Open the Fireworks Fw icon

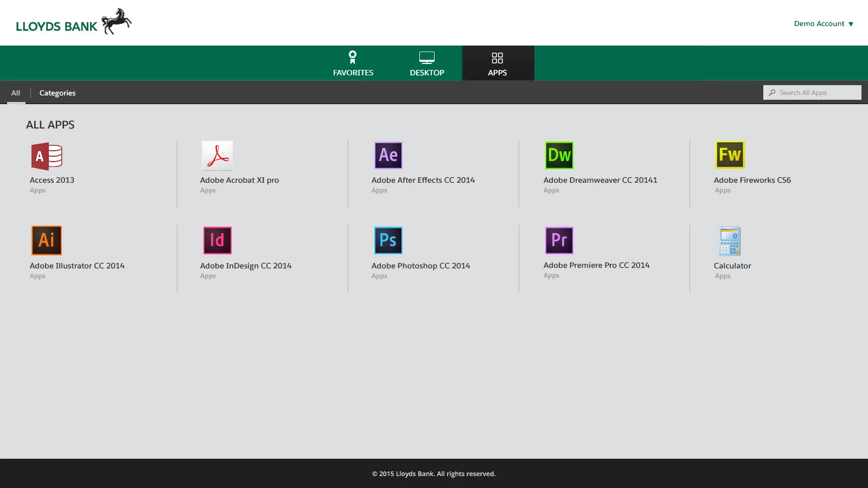730,155
